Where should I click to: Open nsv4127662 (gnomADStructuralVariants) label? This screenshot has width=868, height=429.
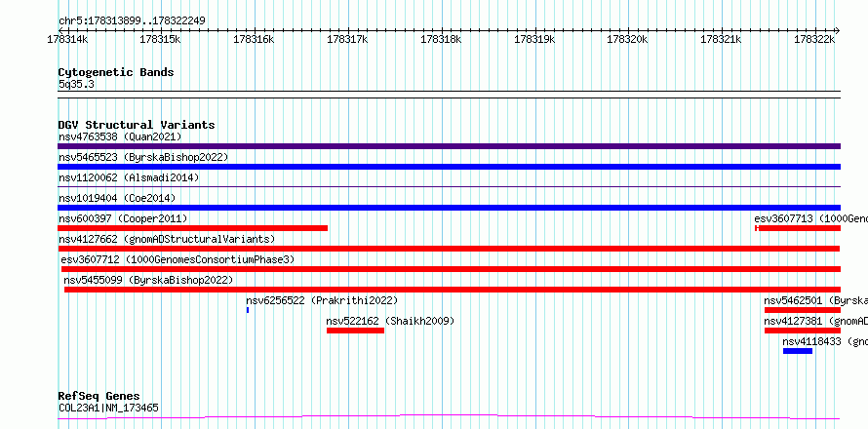167,239
